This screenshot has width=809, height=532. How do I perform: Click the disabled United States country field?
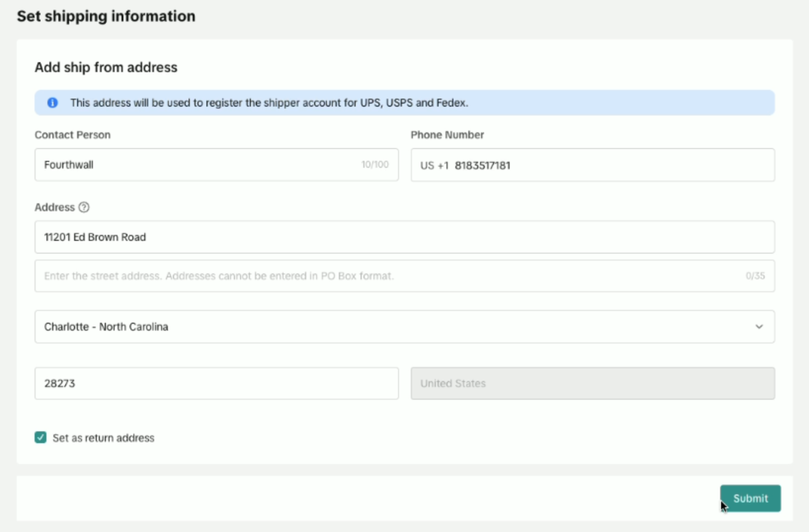pos(592,383)
